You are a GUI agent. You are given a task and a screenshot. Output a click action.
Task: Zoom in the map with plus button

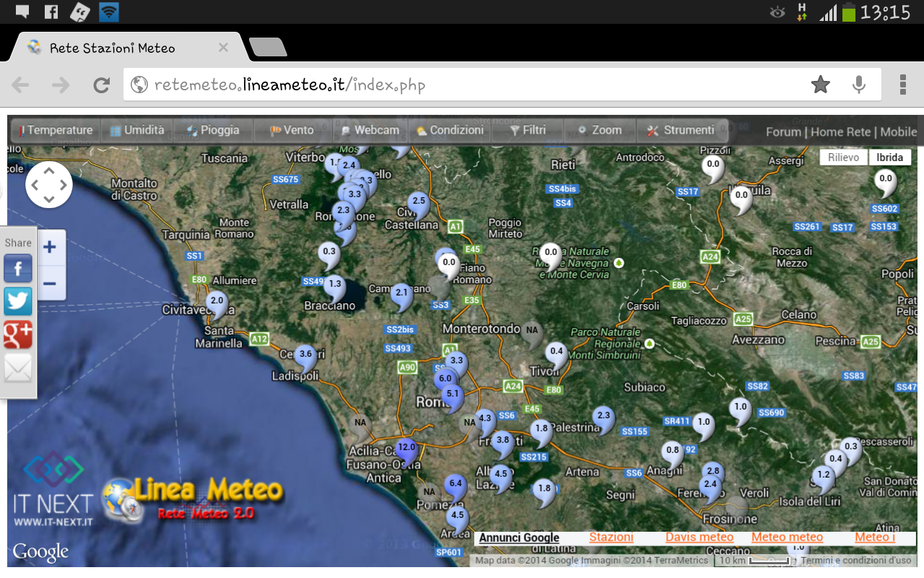(x=50, y=247)
